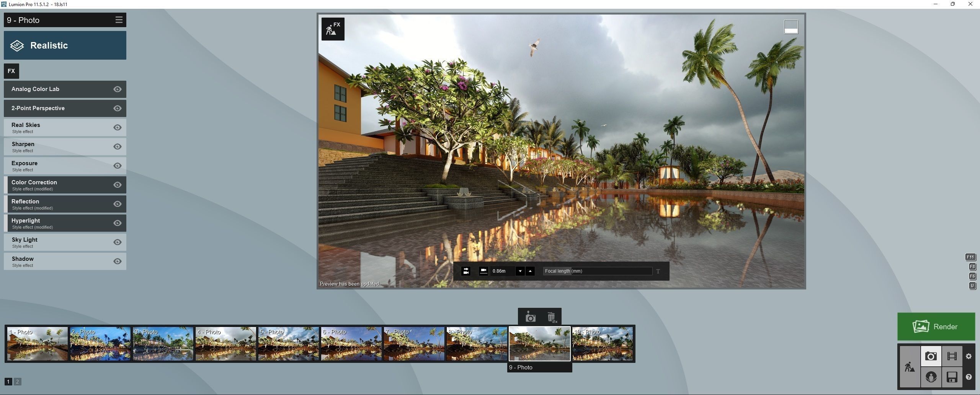Click the delete photo trash icon
The height and width of the screenshot is (395, 980).
pyautogui.click(x=551, y=317)
